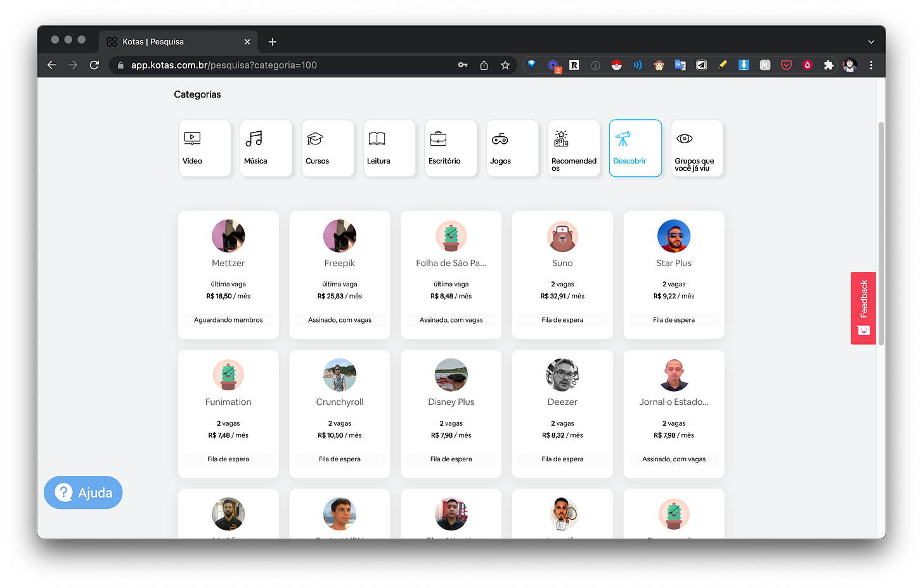Select the Cursos category
This screenshot has width=923, height=588.
(328, 148)
